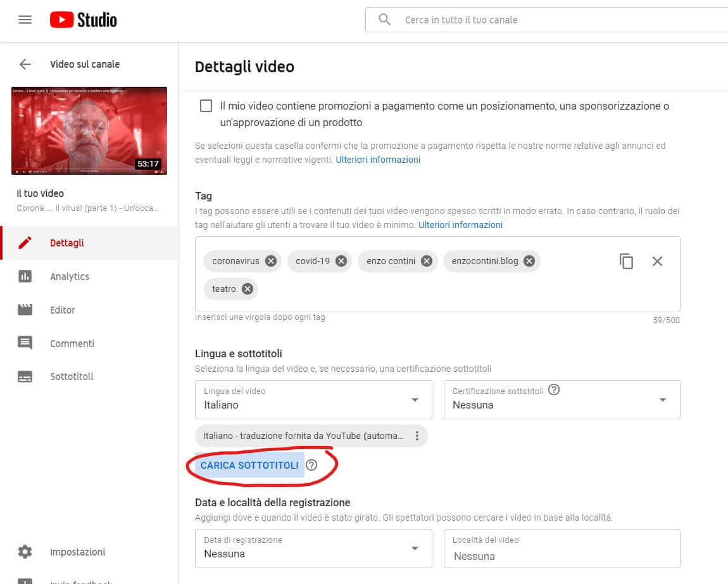Open Analytics in the sidebar
The width and height of the screenshot is (728, 584).
(70, 276)
